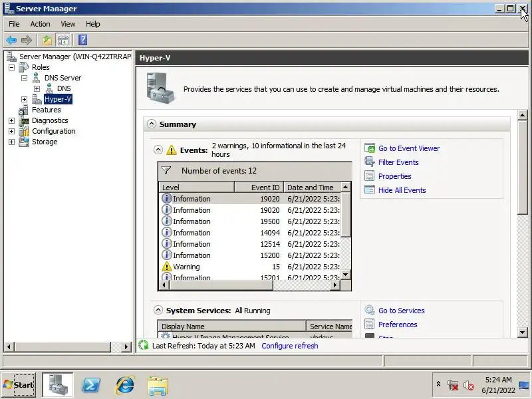
Task: Click the Filter Events link
Action: click(x=398, y=162)
